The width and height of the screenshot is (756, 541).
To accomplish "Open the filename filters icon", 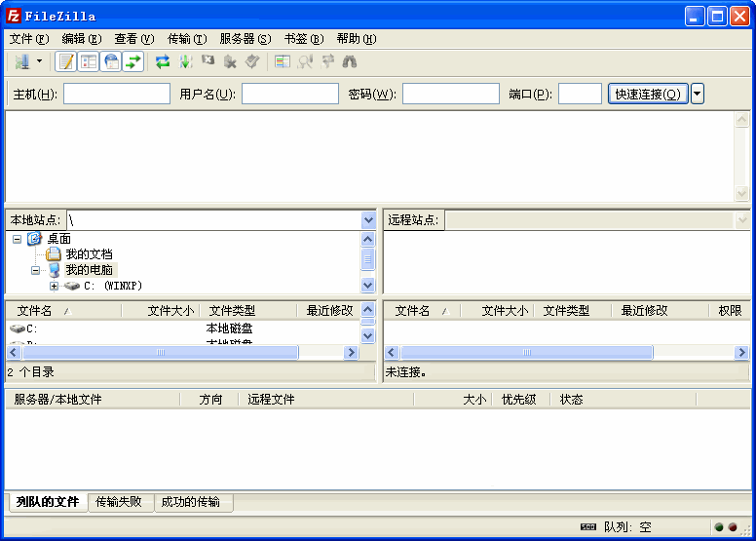I will (x=283, y=61).
